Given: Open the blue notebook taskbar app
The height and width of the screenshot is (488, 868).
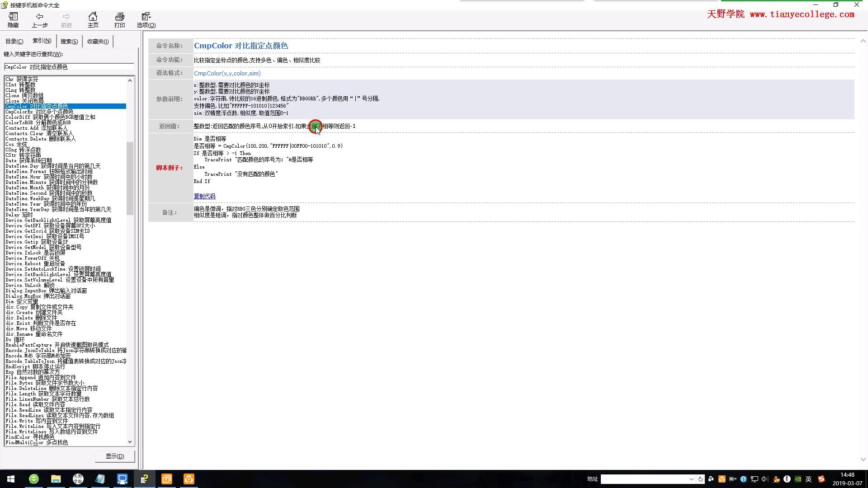Looking at the screenshot, I should 100,479.
